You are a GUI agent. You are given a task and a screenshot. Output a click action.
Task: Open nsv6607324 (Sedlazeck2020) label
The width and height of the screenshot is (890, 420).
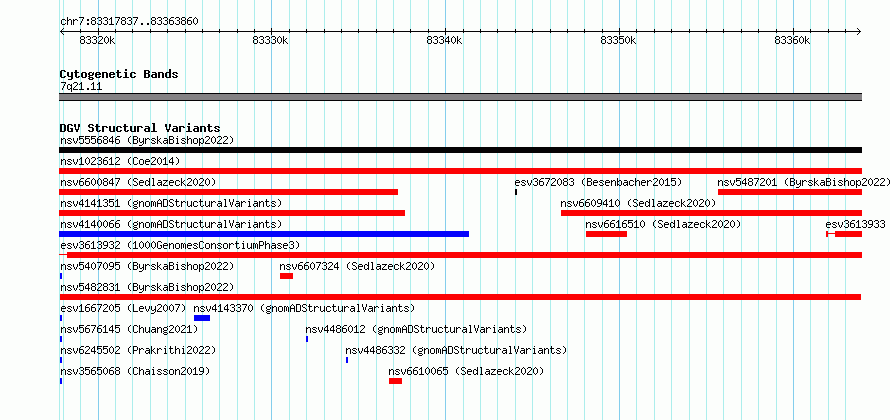pyautogui.click(x=357, y=266)
